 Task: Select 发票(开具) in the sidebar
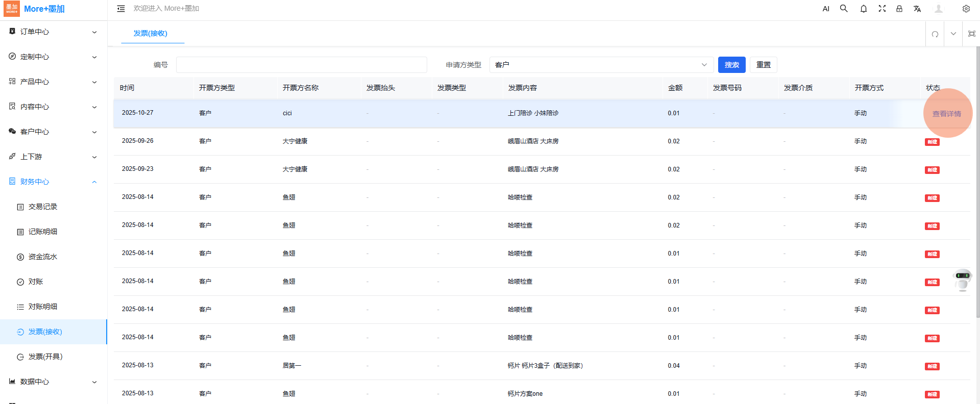(45, 357)
